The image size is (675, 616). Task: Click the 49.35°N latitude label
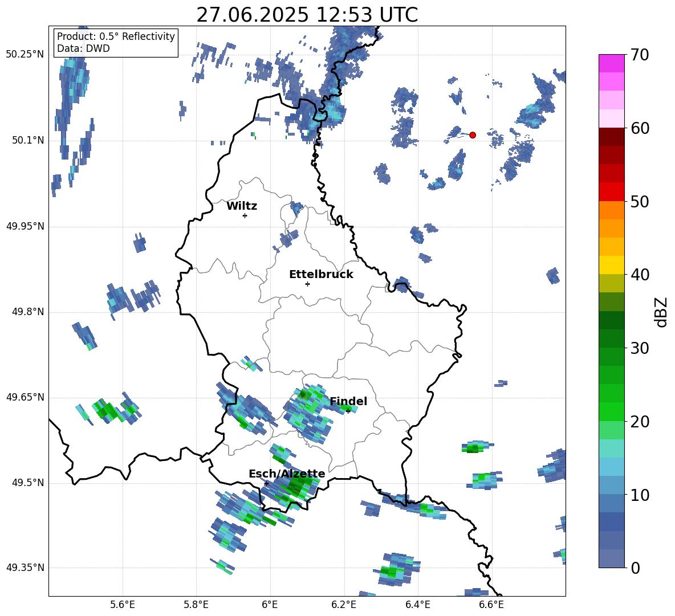click(x=25, y=568)
